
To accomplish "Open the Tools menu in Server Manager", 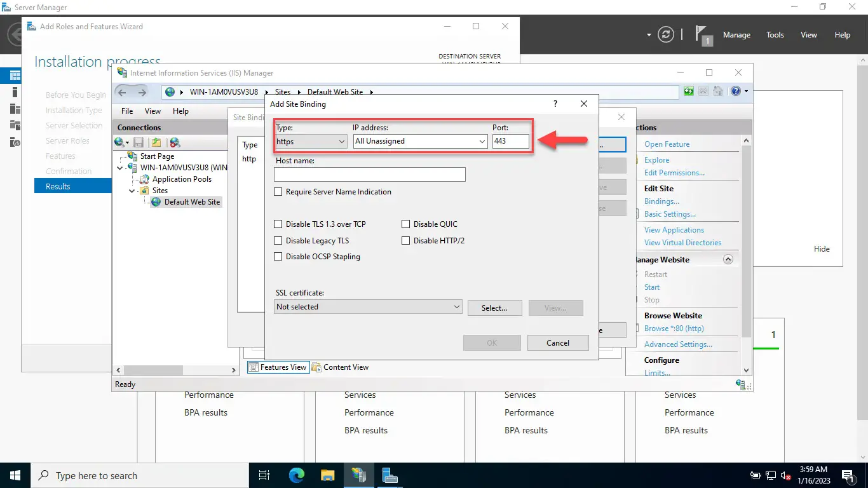I will (775, 35).
